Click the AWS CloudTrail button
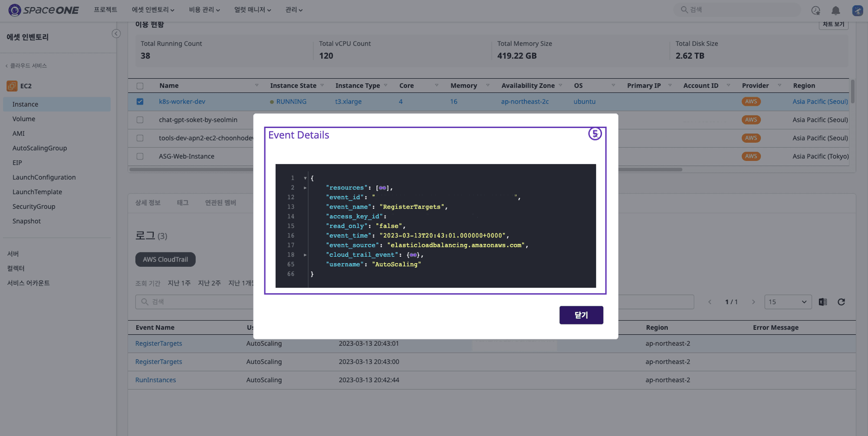Screen dimensions: 868x436 point(165,259)
